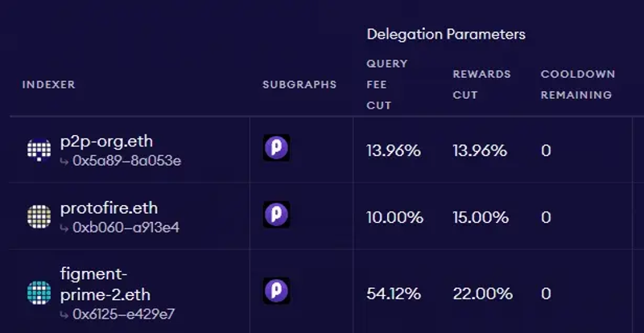Click the arrow icon beside 0x6125–e429e7
The height and width of the screenshot is (333, 644).
coord(64,315)
